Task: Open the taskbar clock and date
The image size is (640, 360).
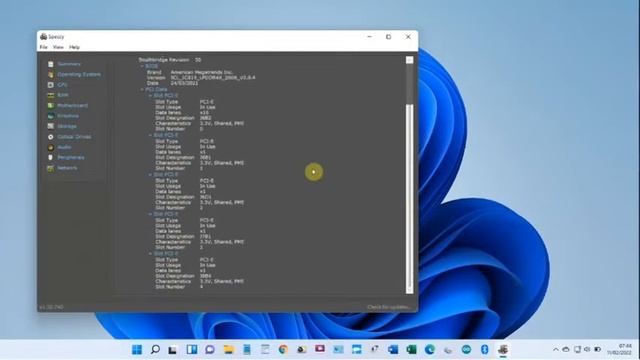Action: (620, 349)
